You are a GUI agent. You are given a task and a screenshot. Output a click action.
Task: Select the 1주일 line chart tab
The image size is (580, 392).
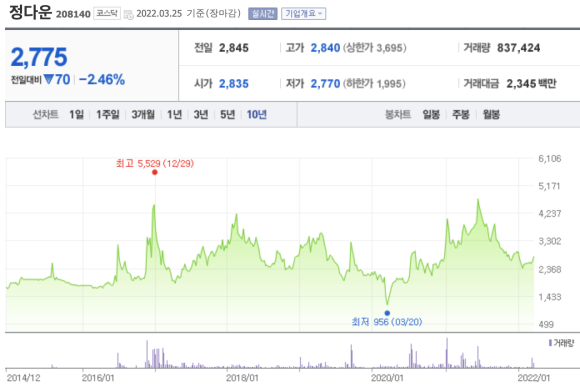pyautogui.click(x=108, y=115)
